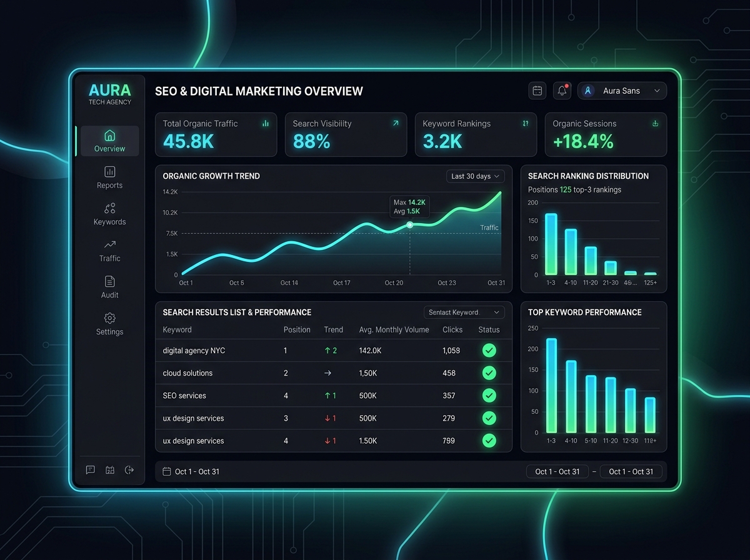Click the Status column header

pyautogui.click(x=489, y=329)
